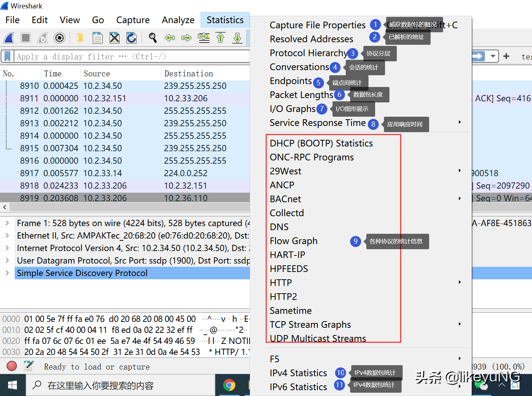Select packet 8917 to 224.0.0.252
This screenshot has width=532, height=396.
(x=125, y=173)
